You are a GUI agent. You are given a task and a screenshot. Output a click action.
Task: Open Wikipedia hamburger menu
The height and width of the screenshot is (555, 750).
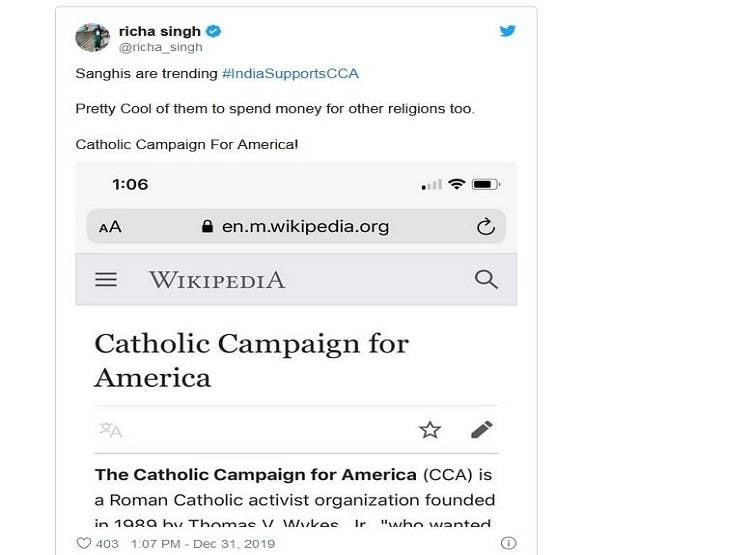click(106, 280)
